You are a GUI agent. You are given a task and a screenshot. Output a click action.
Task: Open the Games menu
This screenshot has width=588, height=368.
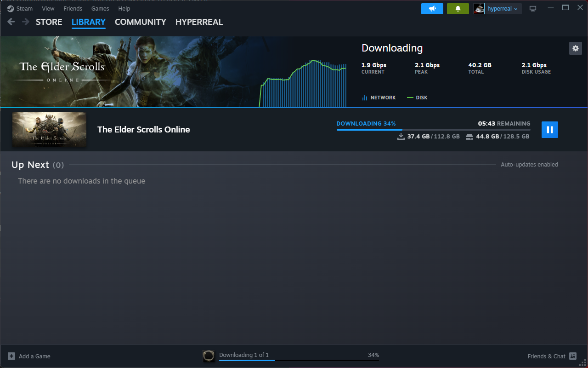point(100,8)
